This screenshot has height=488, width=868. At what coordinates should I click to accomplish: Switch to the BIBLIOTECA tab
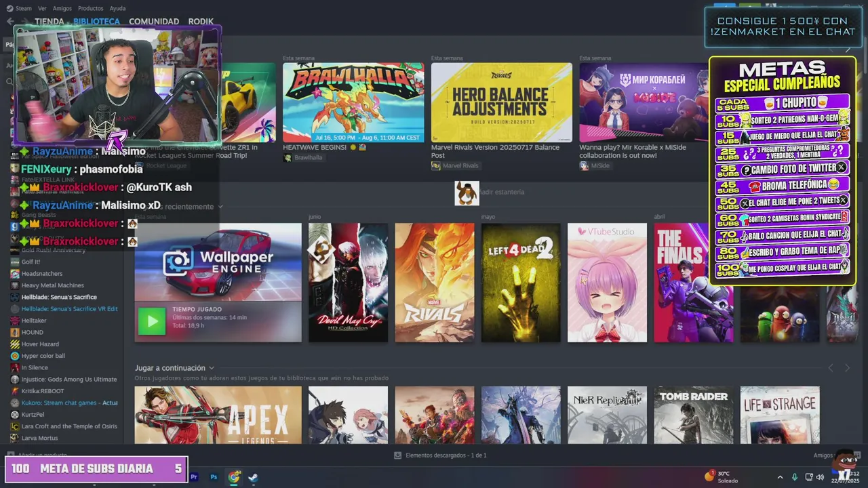[x=96, y=22]
